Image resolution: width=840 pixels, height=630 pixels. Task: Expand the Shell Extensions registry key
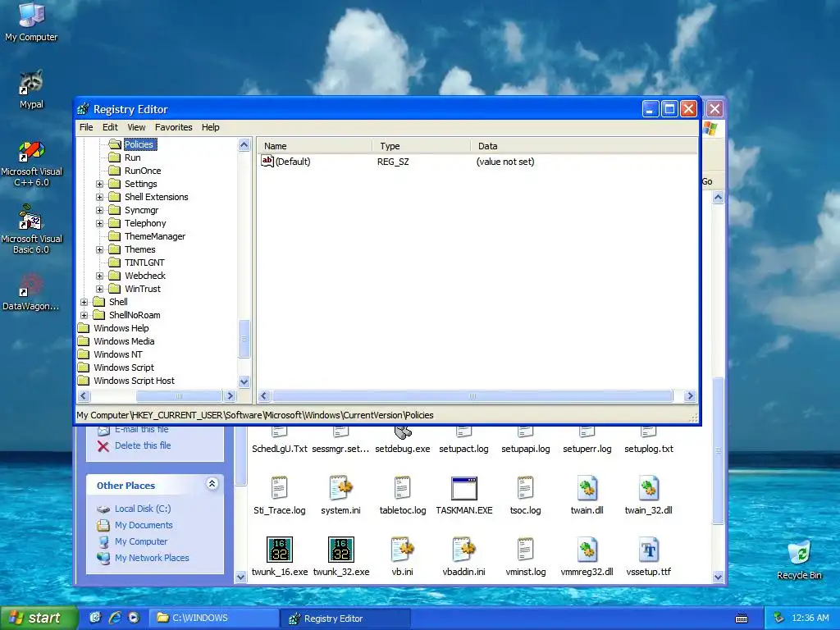pos(99,197)
